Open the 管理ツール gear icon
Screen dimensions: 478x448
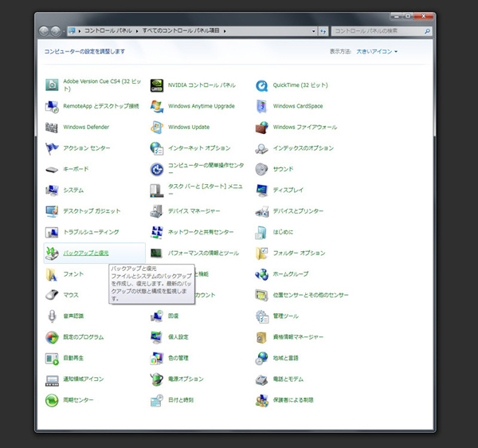point(261,316)
